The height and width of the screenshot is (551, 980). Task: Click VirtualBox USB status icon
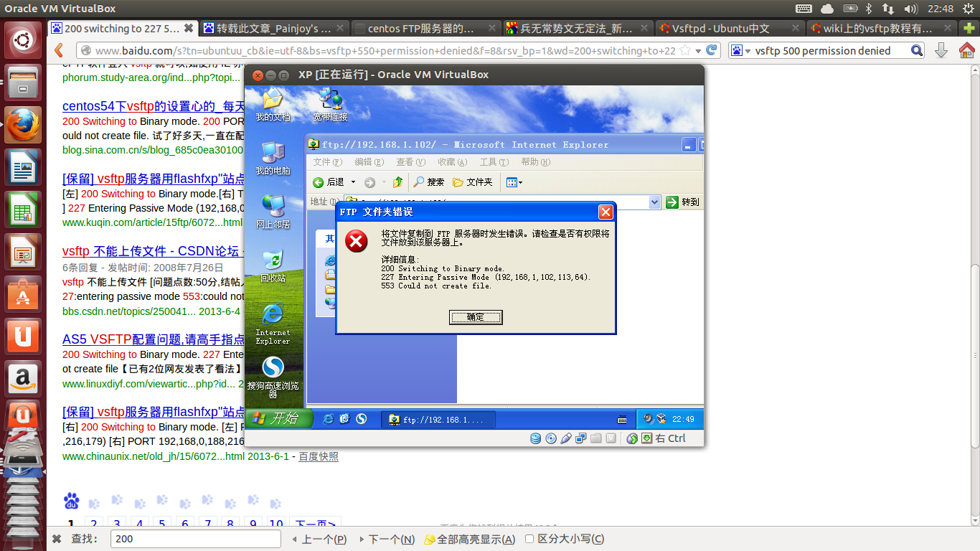(x=566, y=438)
